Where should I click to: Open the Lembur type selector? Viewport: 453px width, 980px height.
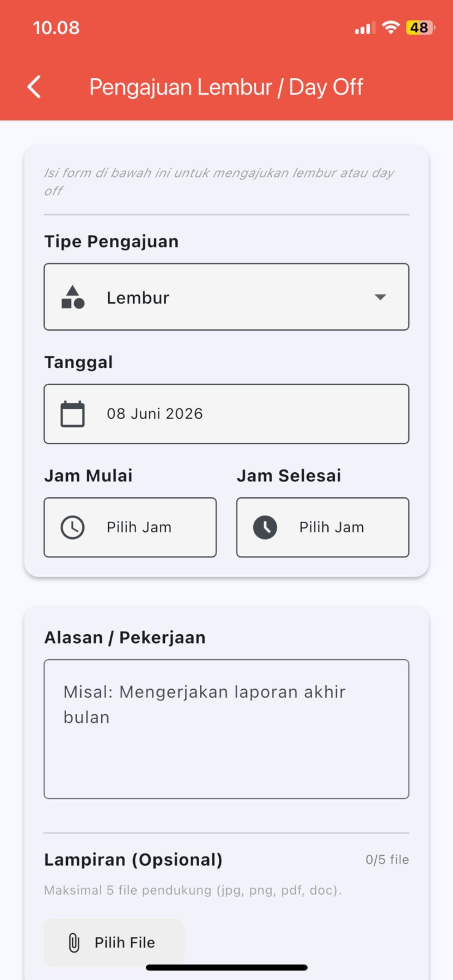[x=226, y=297]
